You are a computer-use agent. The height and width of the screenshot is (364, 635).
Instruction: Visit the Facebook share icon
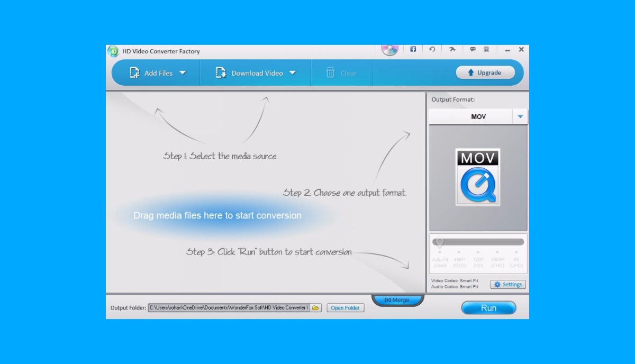(x=413, y=49)
